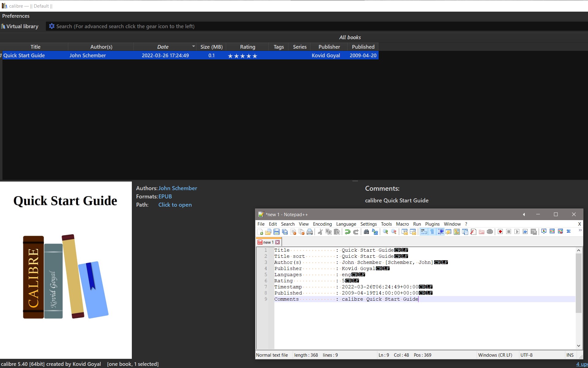
Task: Toggle Show All Characters pilcrow button
Action: point(432,232)
